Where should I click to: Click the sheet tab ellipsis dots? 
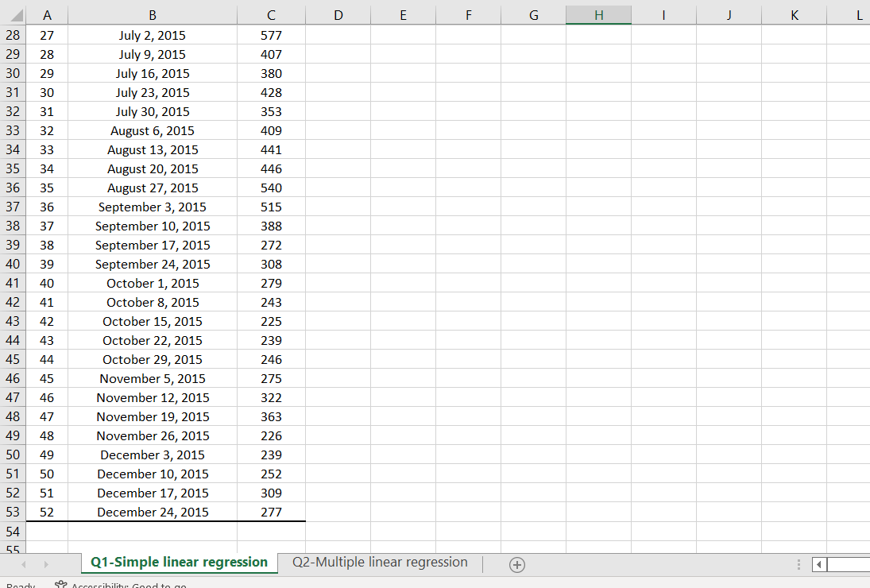coord(797,564)
